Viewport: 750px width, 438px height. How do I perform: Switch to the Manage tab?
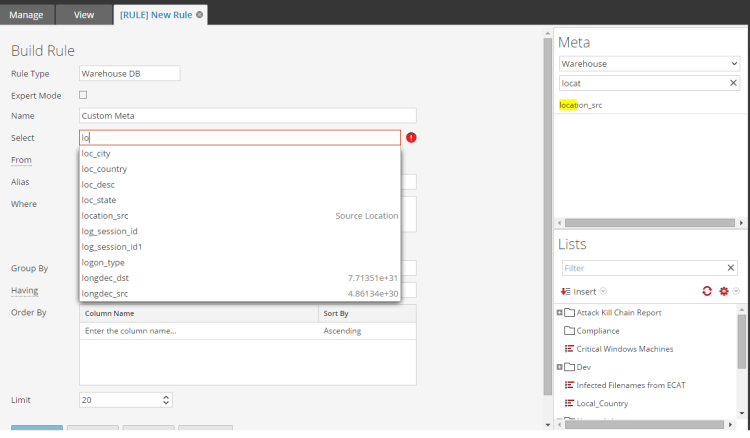point(26,15)
